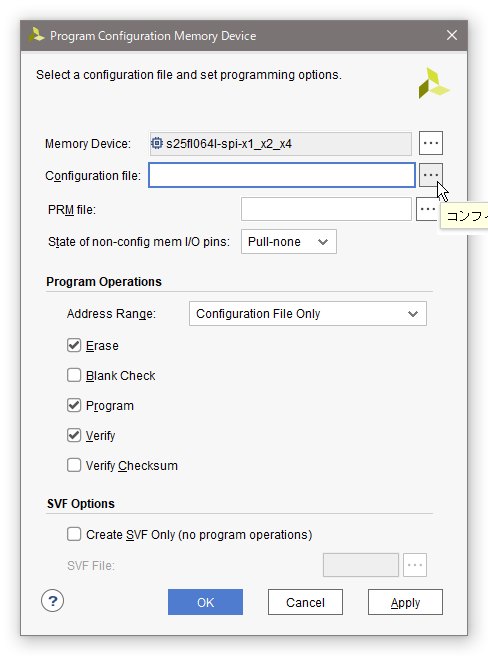Click the memory chip icon in Memory Device

[x=157, y=144]
